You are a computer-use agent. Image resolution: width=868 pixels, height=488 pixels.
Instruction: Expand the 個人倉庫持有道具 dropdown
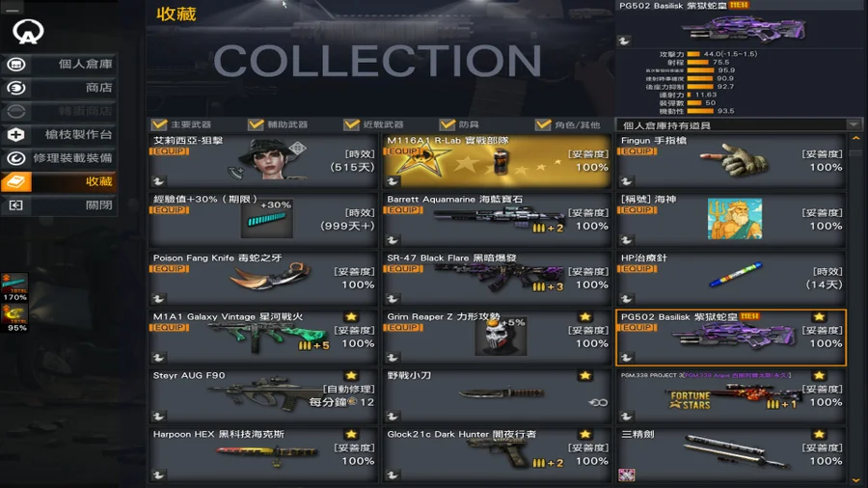854,125
